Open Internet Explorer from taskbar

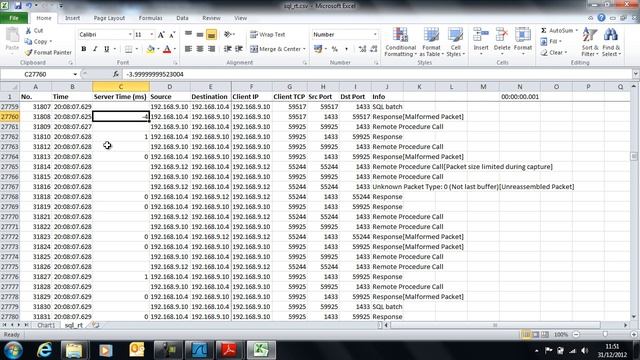tap(44, 350)
